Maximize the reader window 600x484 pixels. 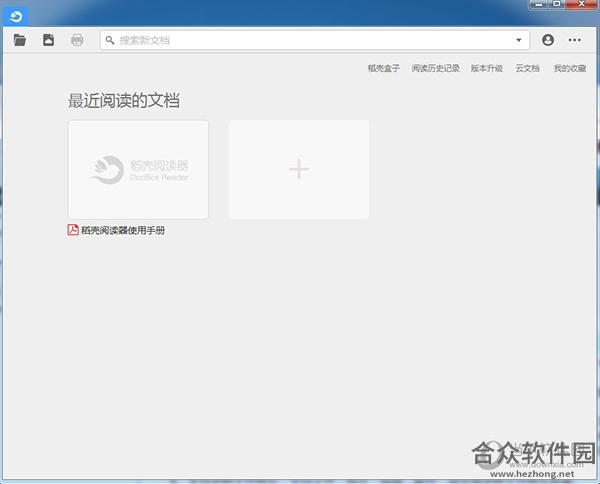pyautogui.click(x=557, y=4)
